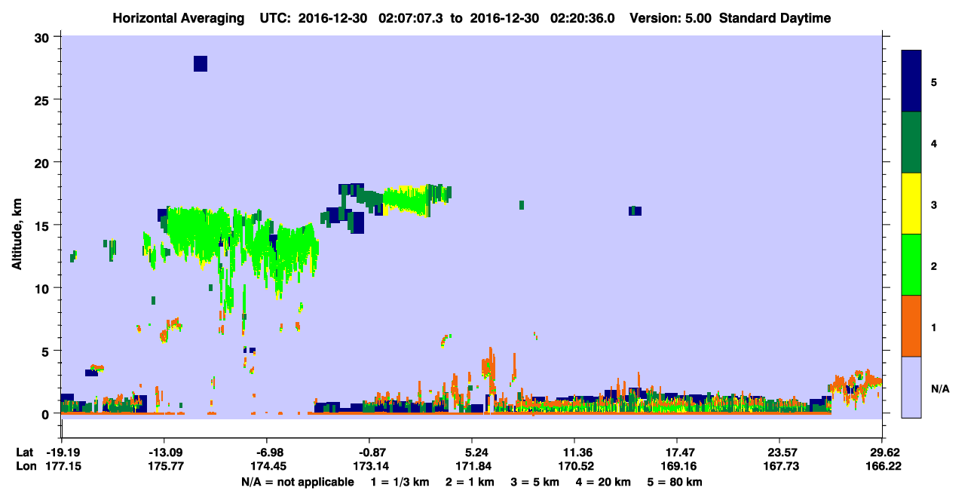Click latitude value 29.62

(886, 452)
